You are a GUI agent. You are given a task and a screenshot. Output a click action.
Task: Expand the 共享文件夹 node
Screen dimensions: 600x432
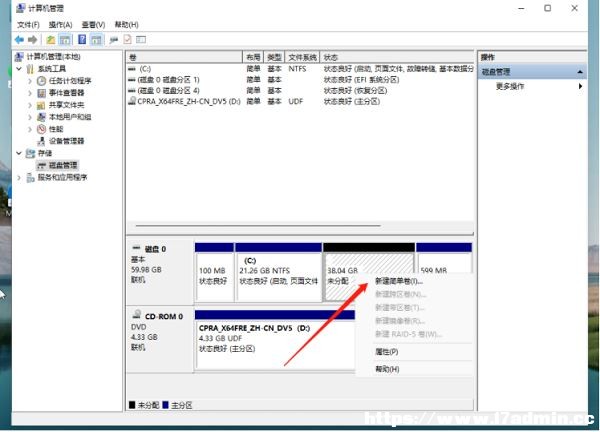[30, 105]
